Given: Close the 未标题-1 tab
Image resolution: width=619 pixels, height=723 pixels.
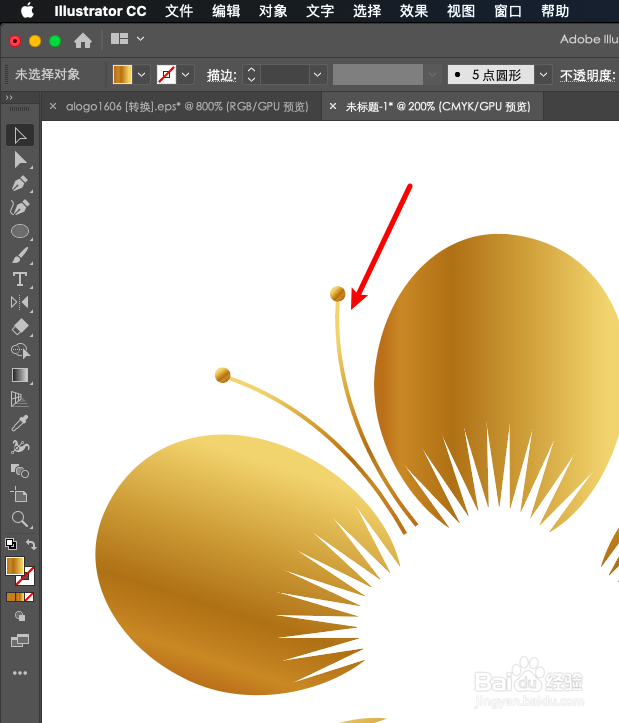Looking at the screenshot, I should (x=333, y=107).
